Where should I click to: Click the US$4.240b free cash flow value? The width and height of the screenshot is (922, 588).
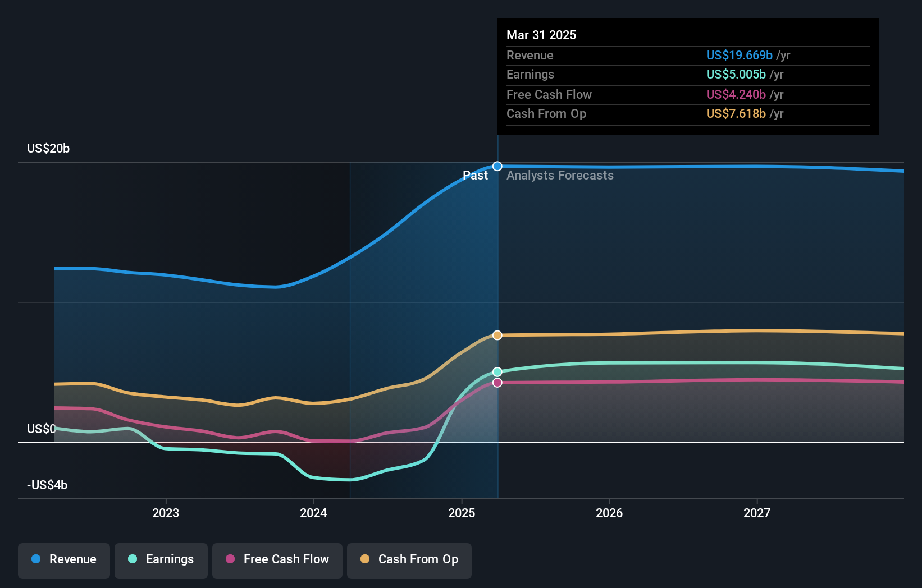click(736, 94)
